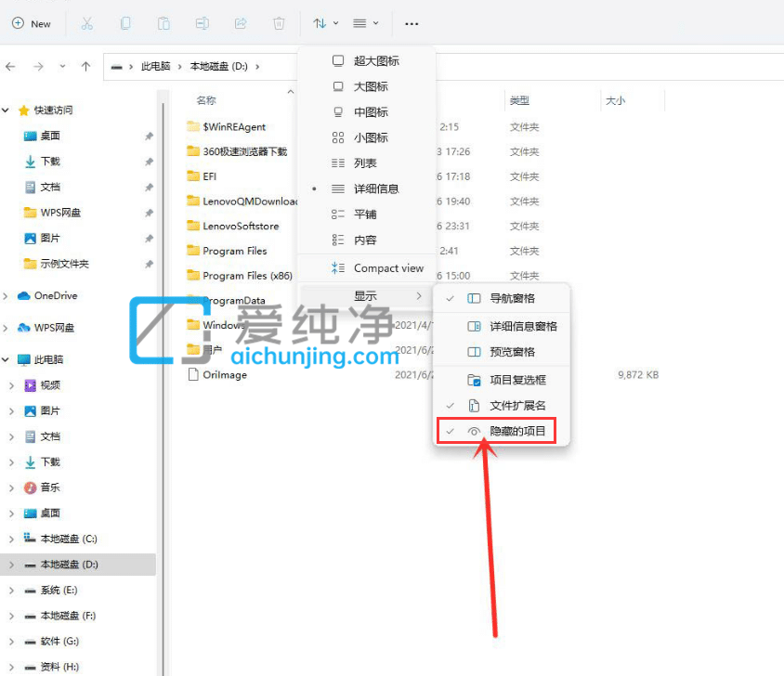Expand the OneDrive tree node
Screen dimensions: 784x676
pos(6,296)
